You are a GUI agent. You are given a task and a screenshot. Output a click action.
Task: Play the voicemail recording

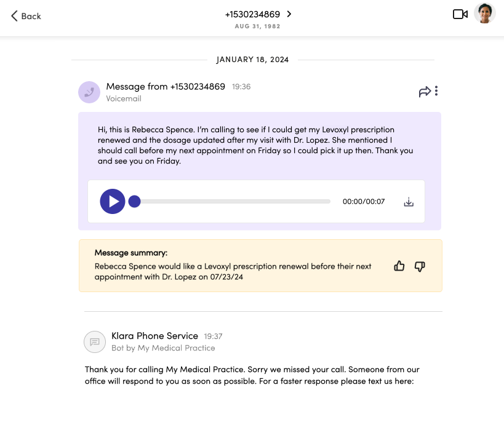pyautogui.click(x=113, y=202)
